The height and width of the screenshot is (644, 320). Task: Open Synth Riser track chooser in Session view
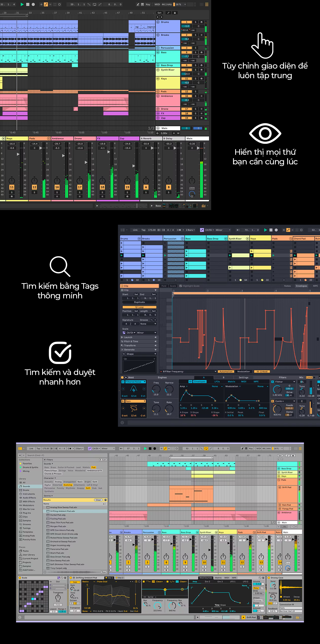coord(247,239)
